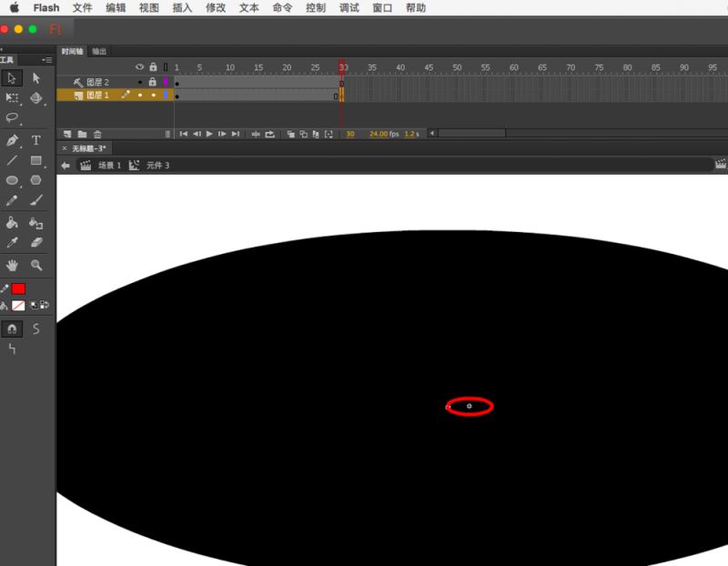
Task: Select the Free Transform tool
Action: click(x=12, y=97)
